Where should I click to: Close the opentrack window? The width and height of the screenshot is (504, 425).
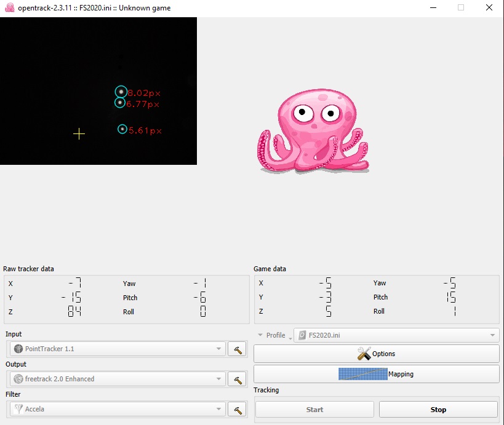coord(489,8)
